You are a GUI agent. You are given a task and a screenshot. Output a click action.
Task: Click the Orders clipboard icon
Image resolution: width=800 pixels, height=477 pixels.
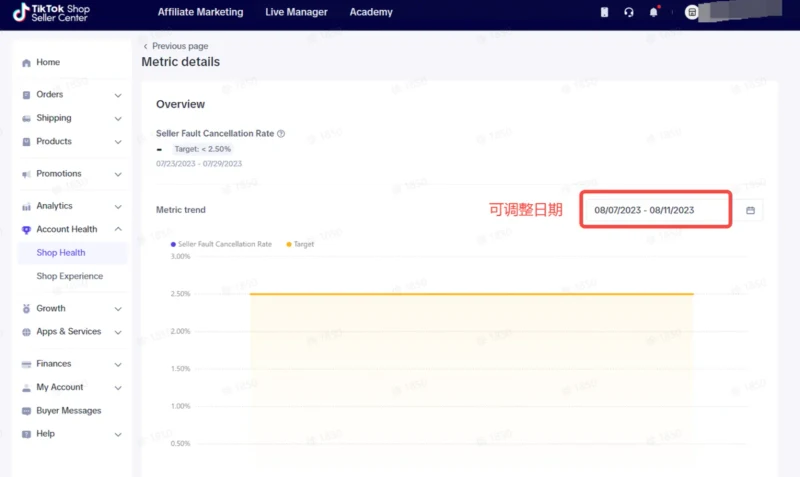[x=27, y=95]
